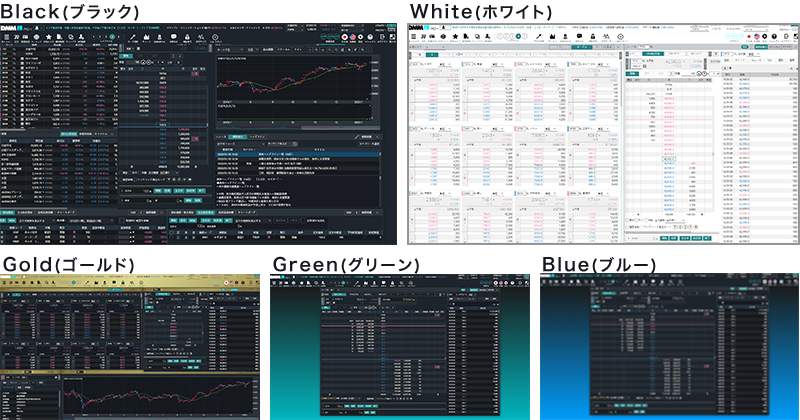Viewport: 800px width, 420px height.
Task: Click the DMM logo in Black theme
Action: click(10, 28)
